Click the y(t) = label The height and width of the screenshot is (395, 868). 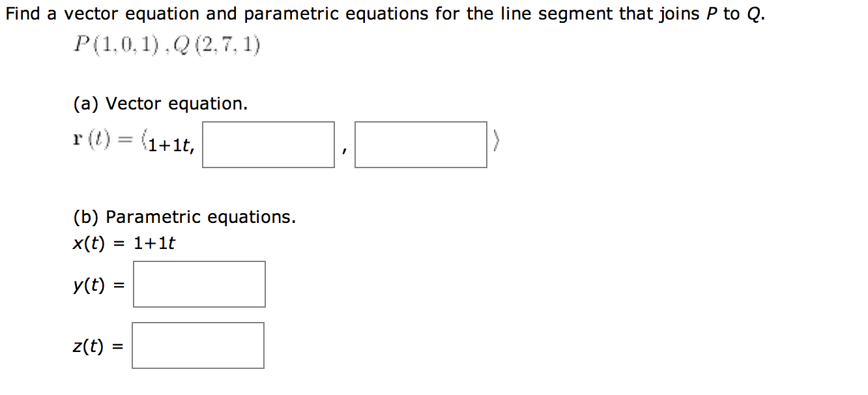point(95,285)
